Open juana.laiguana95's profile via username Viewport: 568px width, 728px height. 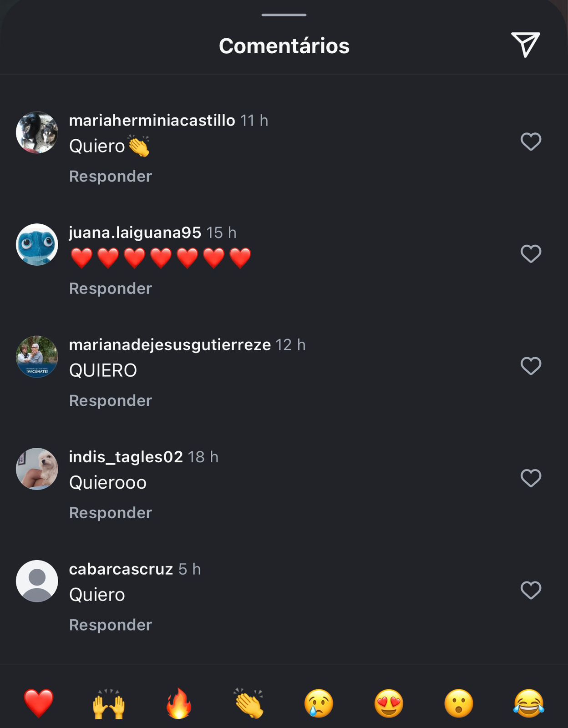(x=135, y=233)
